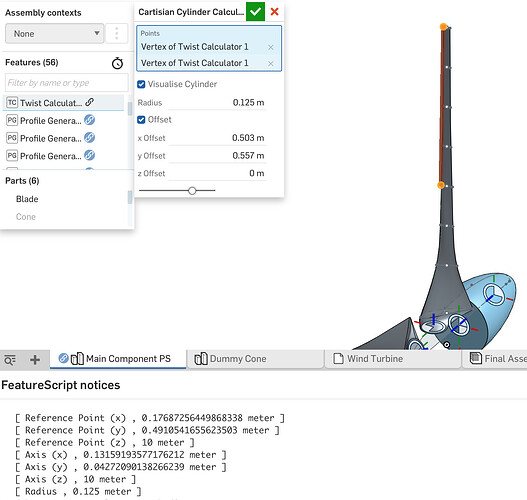Image resolution: width=527 pixels, height=500 pixels.
Task: Click the TC feature type icon
Action: click(x=12, y=102)
